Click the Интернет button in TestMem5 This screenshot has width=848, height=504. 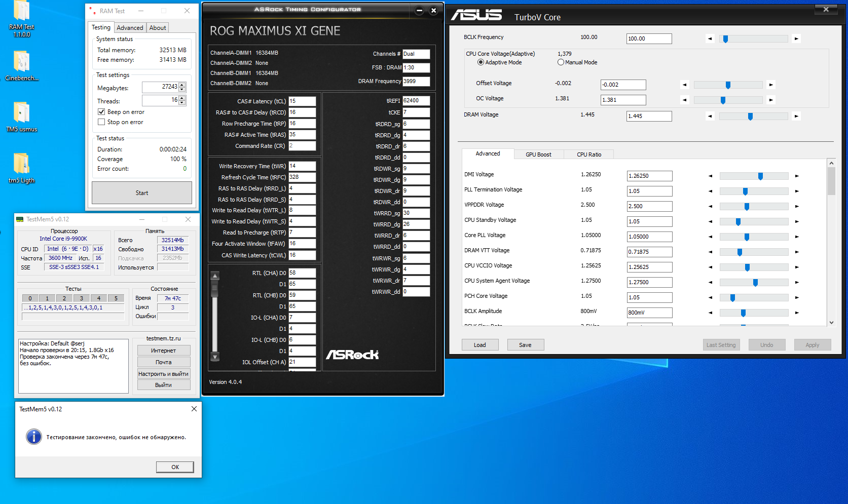point(164,351)
